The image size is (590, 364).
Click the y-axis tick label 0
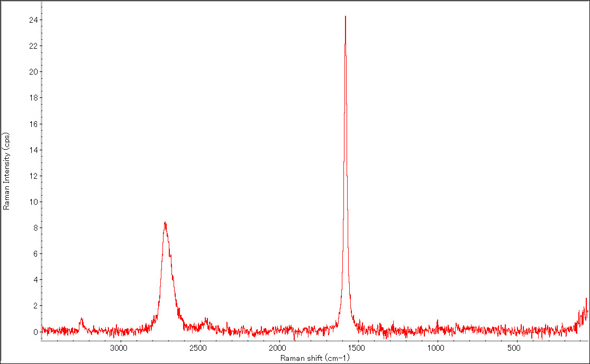point(36,332)
